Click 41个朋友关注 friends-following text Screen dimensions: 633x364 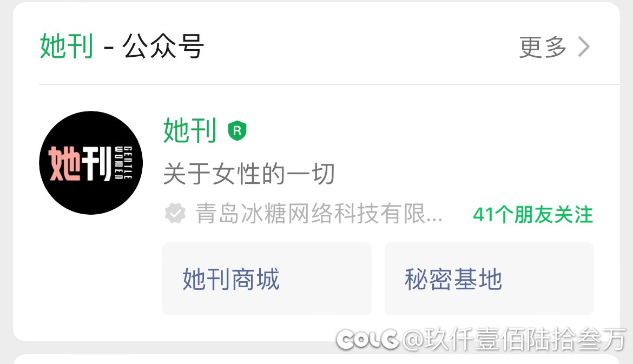[x=533, y=214]
